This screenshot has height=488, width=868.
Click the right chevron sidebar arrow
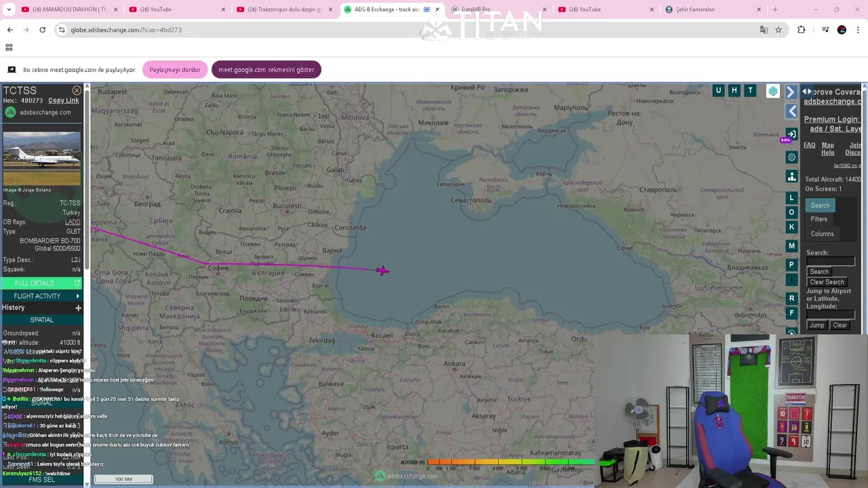coord(791,91)
